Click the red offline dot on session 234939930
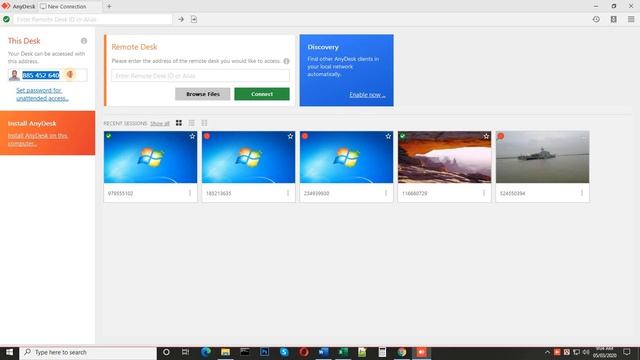The height and width of the screenshot is (360, 640). (305, 136)
